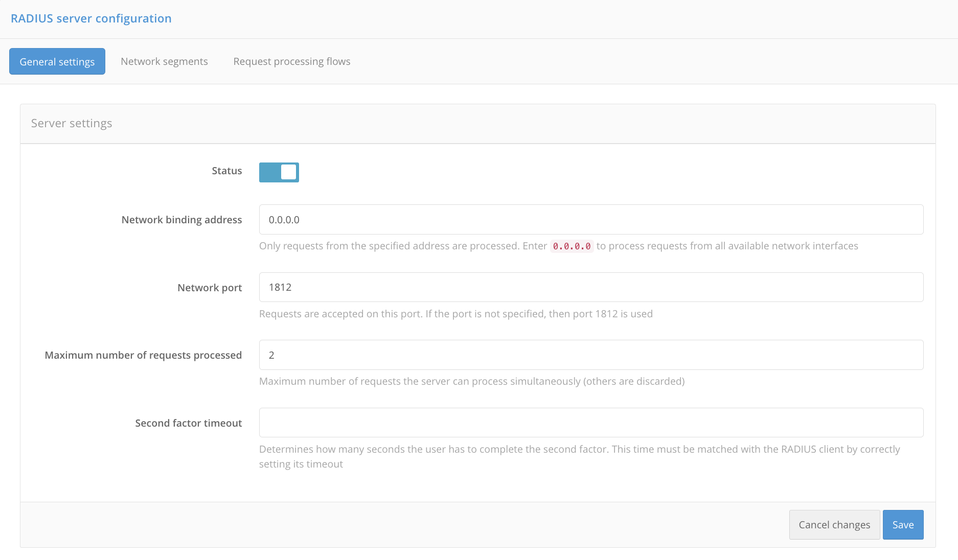
Task: Click the Status label text
Action: click(226, 171)
